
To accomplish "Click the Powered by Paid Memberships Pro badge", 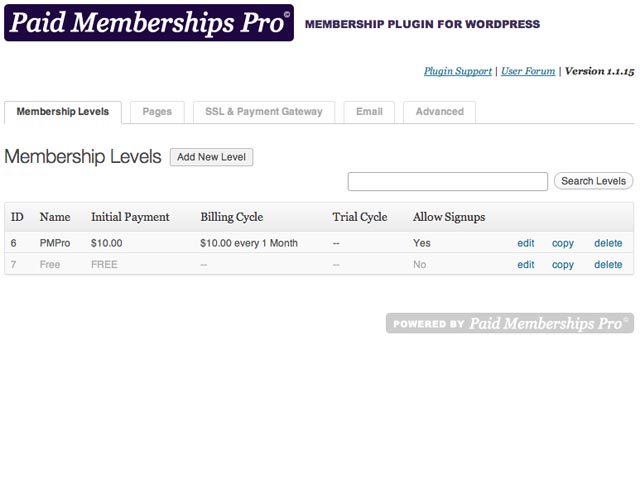I will pyautogui.click(x=510, y=323).
